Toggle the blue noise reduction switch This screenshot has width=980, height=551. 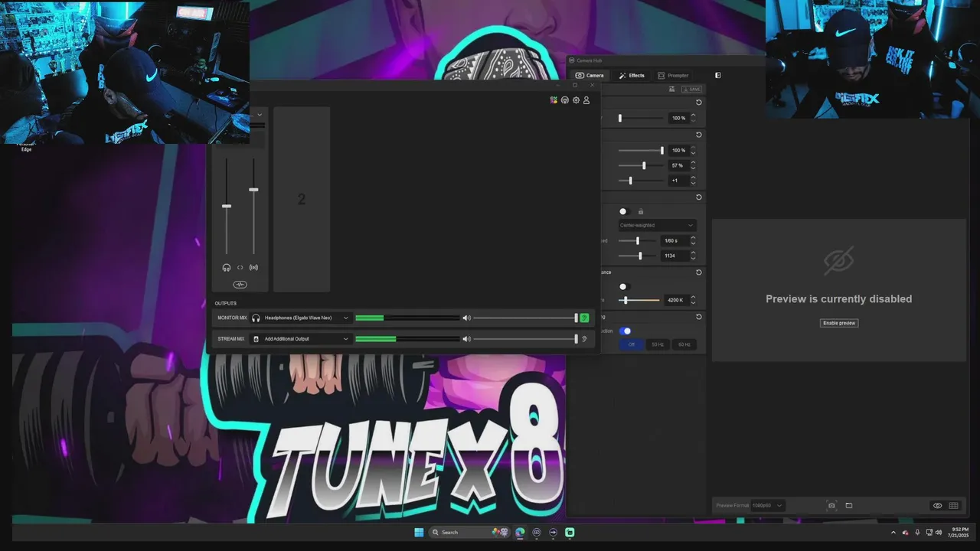point(626,331)
